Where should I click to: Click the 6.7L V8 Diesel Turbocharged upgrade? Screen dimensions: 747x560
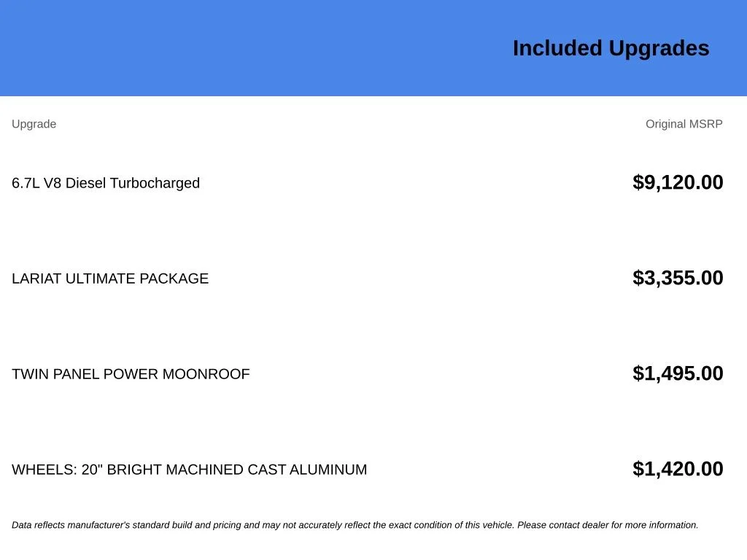[x=106, y=183]
